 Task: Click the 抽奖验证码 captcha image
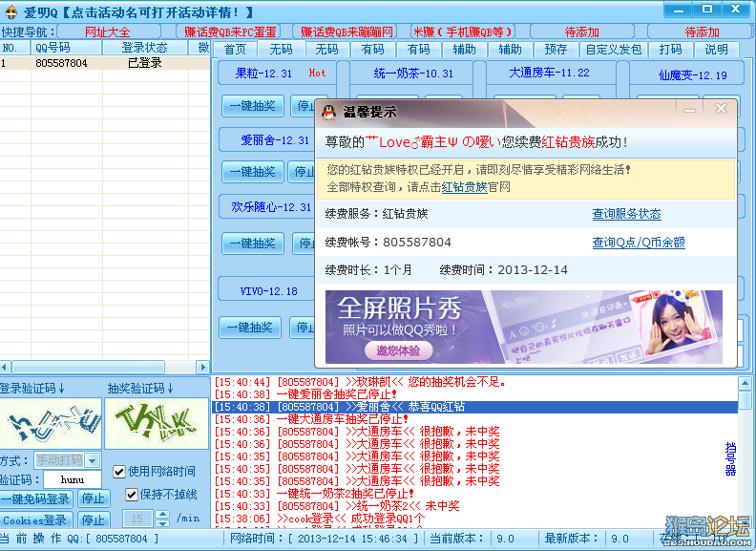coord(157,423)
